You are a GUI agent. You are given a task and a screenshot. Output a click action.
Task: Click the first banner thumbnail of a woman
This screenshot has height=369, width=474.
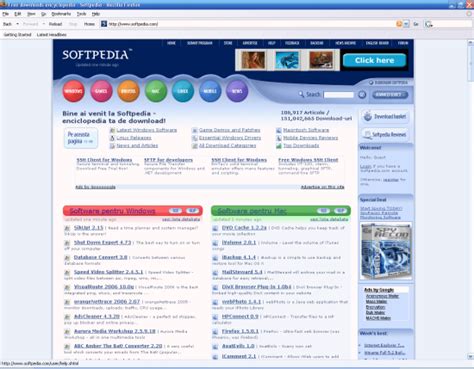point(253,60)
